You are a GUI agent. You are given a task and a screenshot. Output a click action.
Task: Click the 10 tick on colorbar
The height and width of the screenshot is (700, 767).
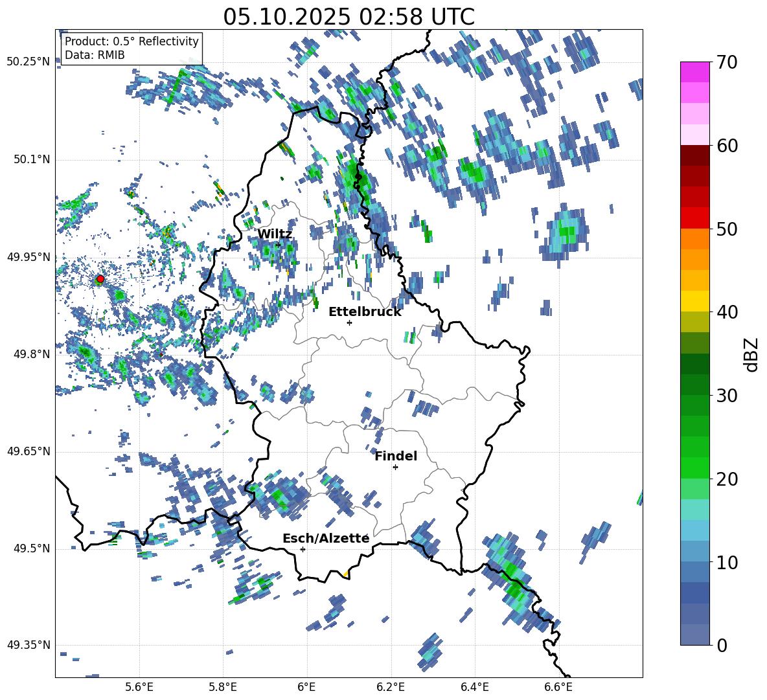point(727,562)
